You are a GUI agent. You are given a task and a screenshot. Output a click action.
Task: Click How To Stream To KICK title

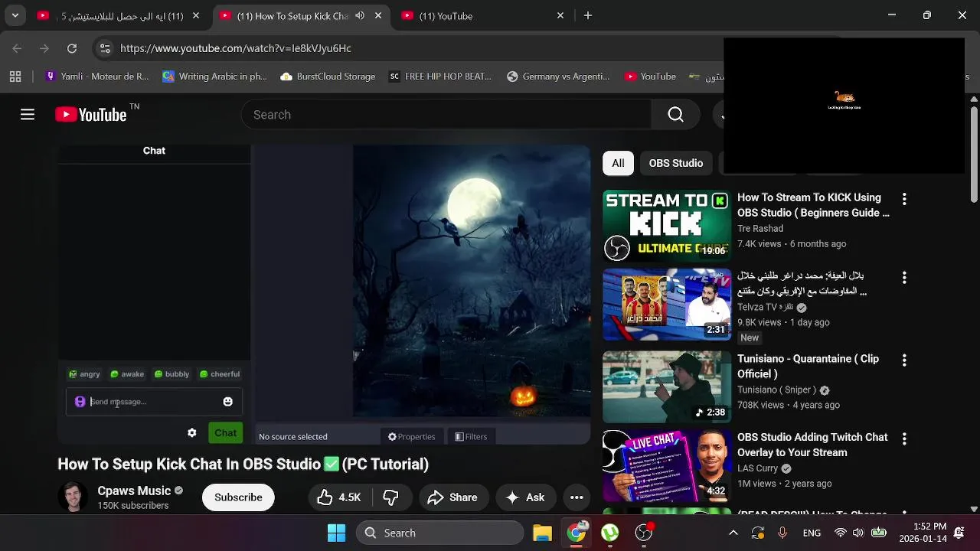click(813, 205)
